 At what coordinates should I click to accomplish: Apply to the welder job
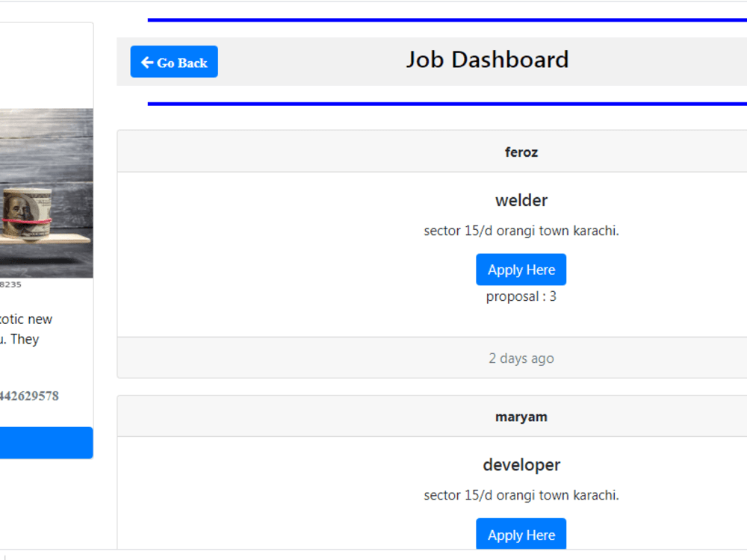coord(521,270)
